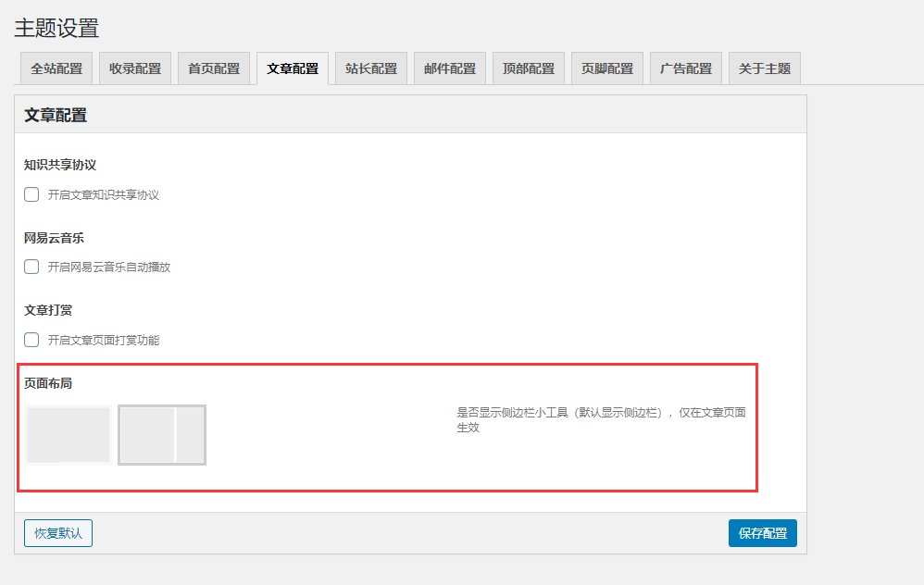Open the 站长配置 tab
924x585 pixels.
[x=370, y=68]
